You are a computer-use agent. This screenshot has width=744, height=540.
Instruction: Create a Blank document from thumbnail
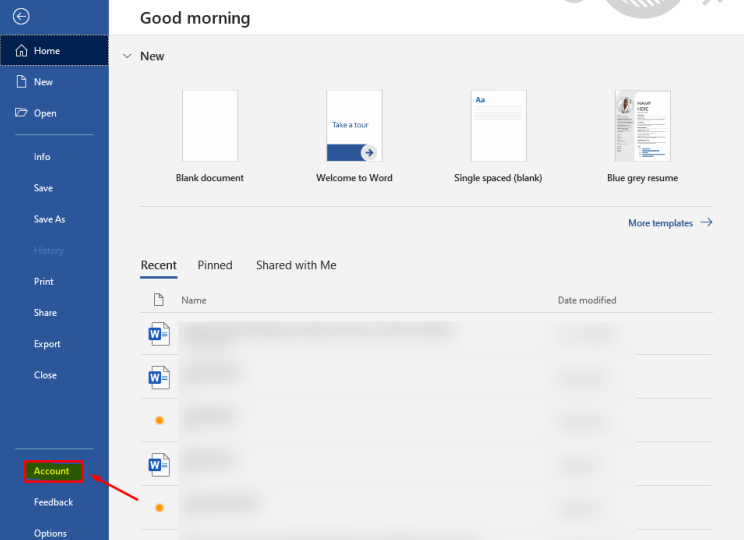[210, 126]
